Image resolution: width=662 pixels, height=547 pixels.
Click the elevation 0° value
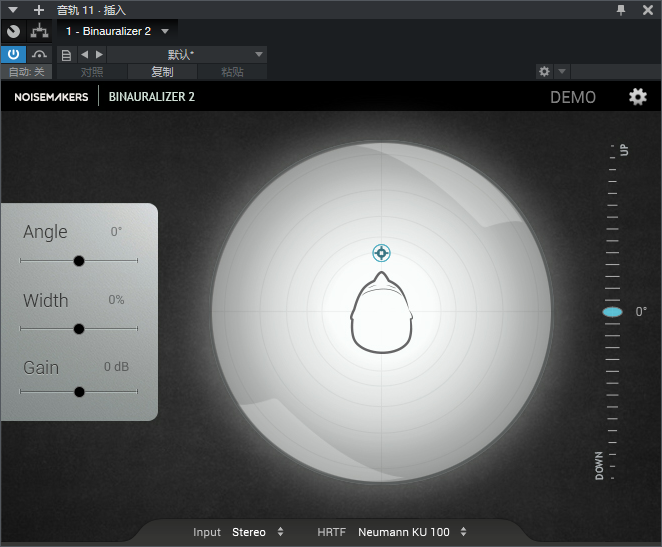(641, 311)
